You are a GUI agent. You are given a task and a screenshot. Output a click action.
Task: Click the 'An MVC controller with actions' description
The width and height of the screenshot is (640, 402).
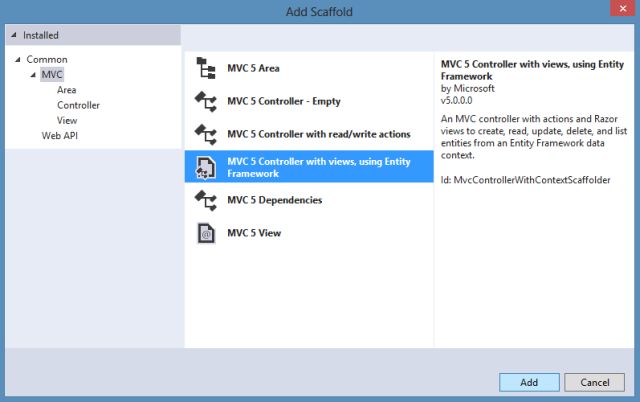(x=533, y=137)
